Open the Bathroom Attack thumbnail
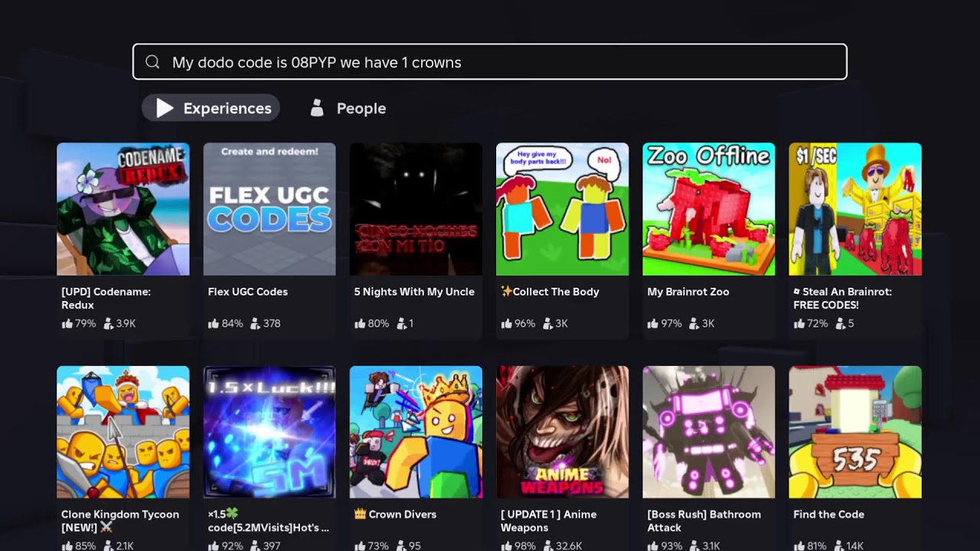Image resolution: width=980 pixels, height=551 pixels. [708, 432]
